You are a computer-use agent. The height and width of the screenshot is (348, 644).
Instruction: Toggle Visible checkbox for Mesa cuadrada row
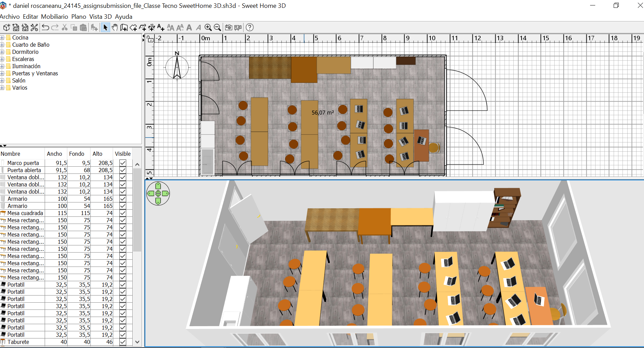pos(123,213)
